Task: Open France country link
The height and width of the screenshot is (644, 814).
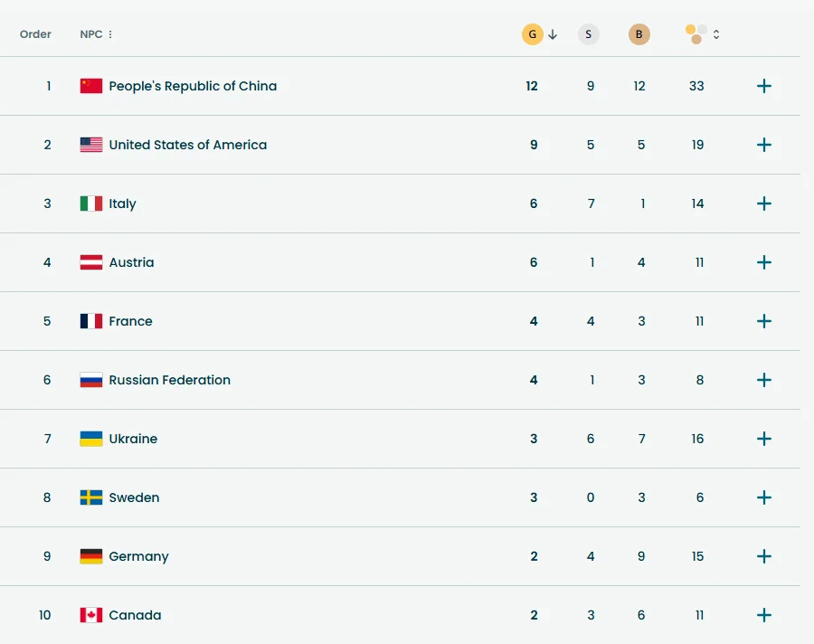Action: click(x=130, y=321)
